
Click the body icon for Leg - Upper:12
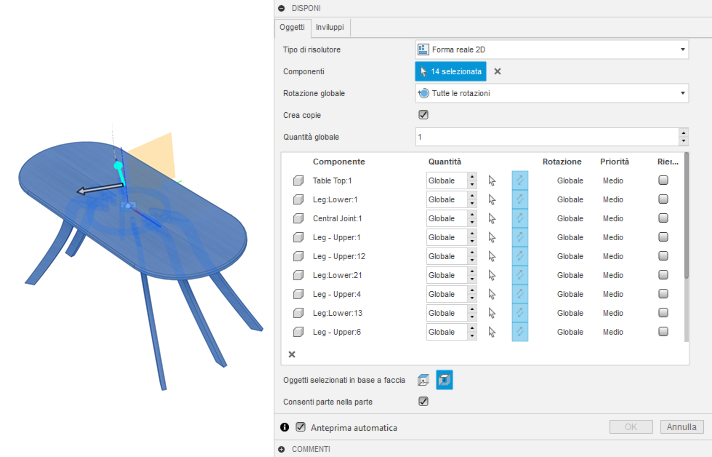[298, 256]
